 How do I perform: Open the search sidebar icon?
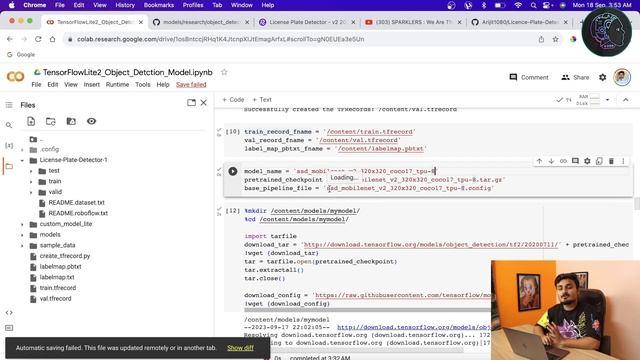click(x=9, y=125)
